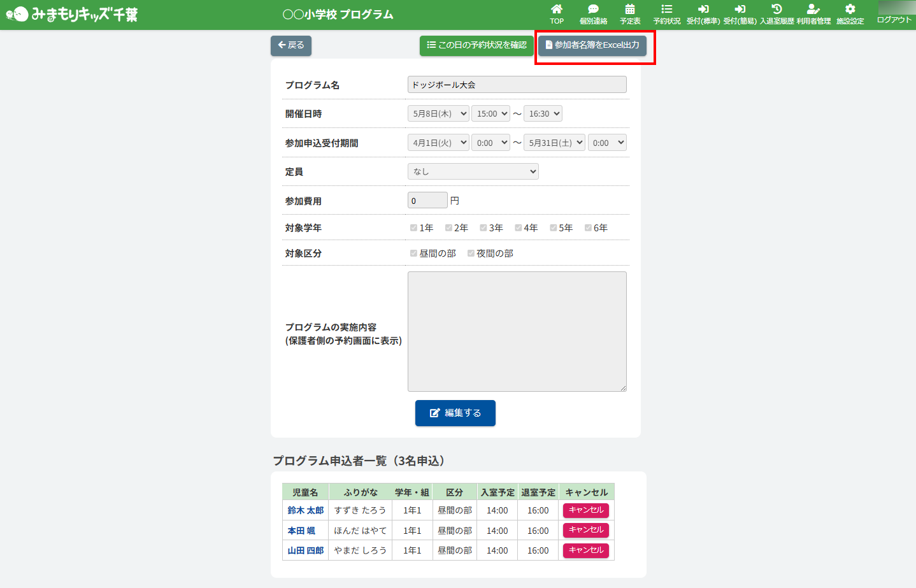Open 施設設定 gear icon
Viewport: 916px width, 588px height.
850,10
